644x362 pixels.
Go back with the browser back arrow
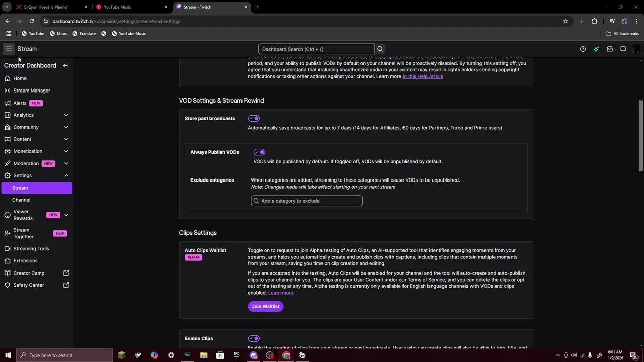click(7, 21)
